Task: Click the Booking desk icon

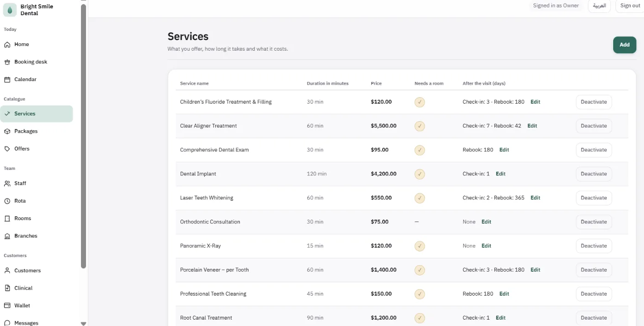Action: 7,62
